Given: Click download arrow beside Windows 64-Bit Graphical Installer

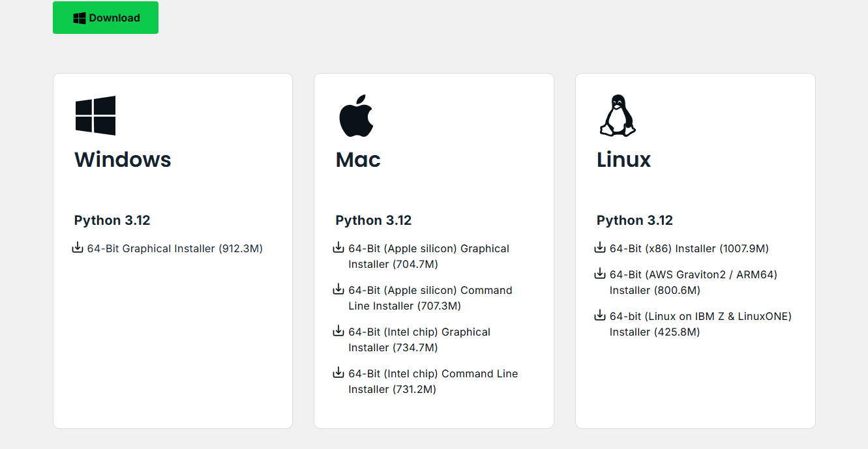Looking at the screenshot, I should tap(78, 248).
